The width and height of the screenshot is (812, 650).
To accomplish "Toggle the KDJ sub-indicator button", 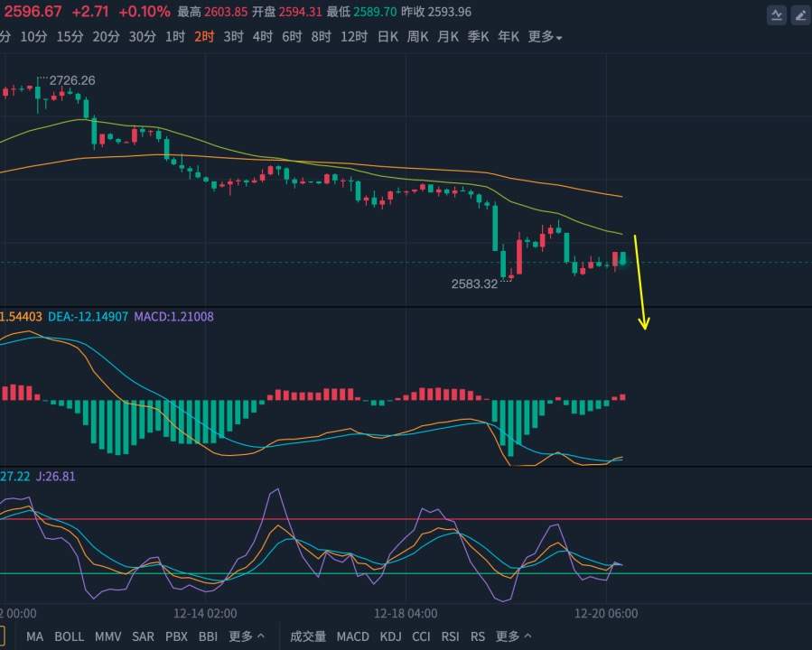I will 390,636.
